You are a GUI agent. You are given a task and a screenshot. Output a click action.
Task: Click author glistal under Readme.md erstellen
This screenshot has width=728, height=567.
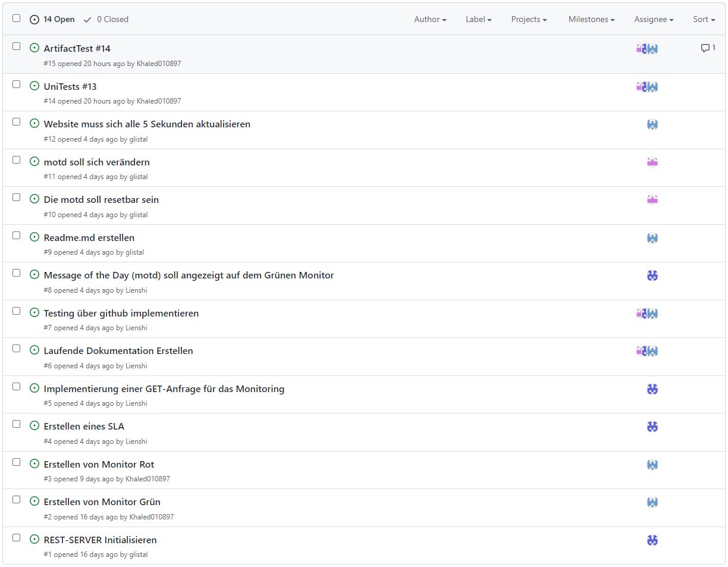(x=134, y=252)
